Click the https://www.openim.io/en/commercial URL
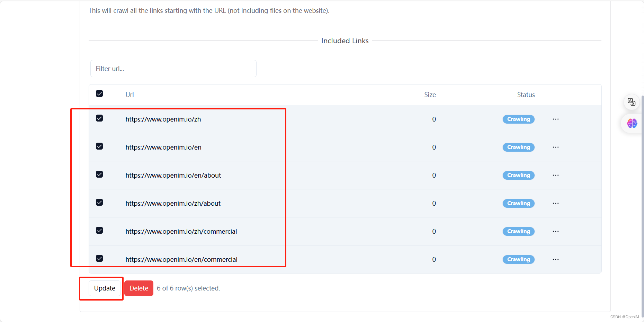644x322 pixels. [x=181, y=259]
